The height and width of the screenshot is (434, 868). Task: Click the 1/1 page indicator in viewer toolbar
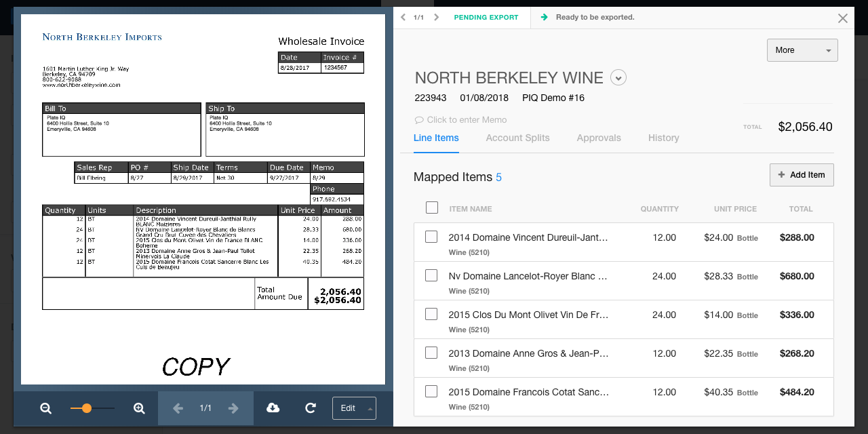click(205, 408)
